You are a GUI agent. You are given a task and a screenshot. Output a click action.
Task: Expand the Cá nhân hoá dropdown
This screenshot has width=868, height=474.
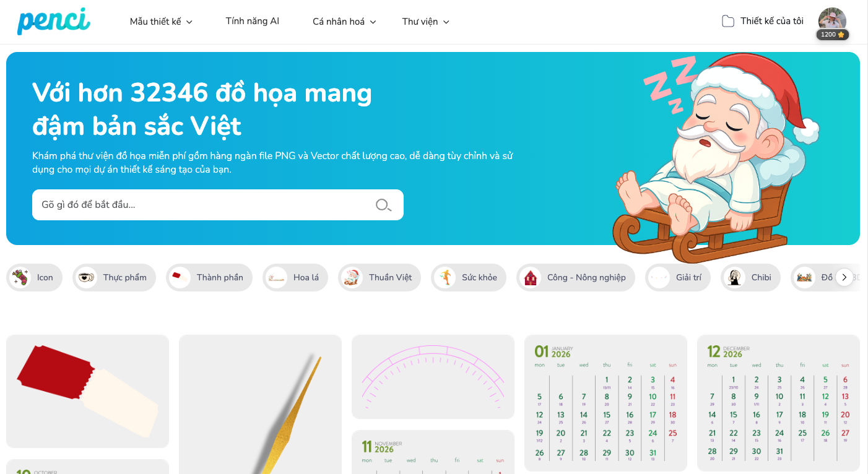click(x=344, y=22)
